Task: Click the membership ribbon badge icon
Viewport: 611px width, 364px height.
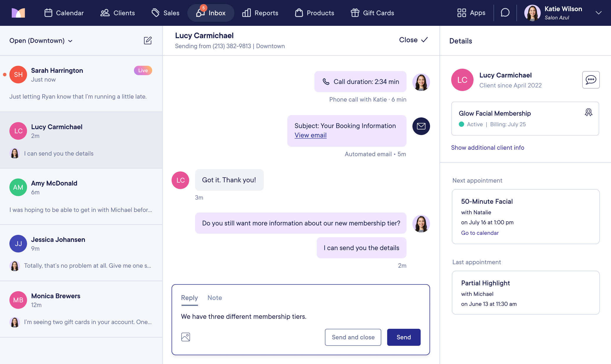Action: click(588, 112)
